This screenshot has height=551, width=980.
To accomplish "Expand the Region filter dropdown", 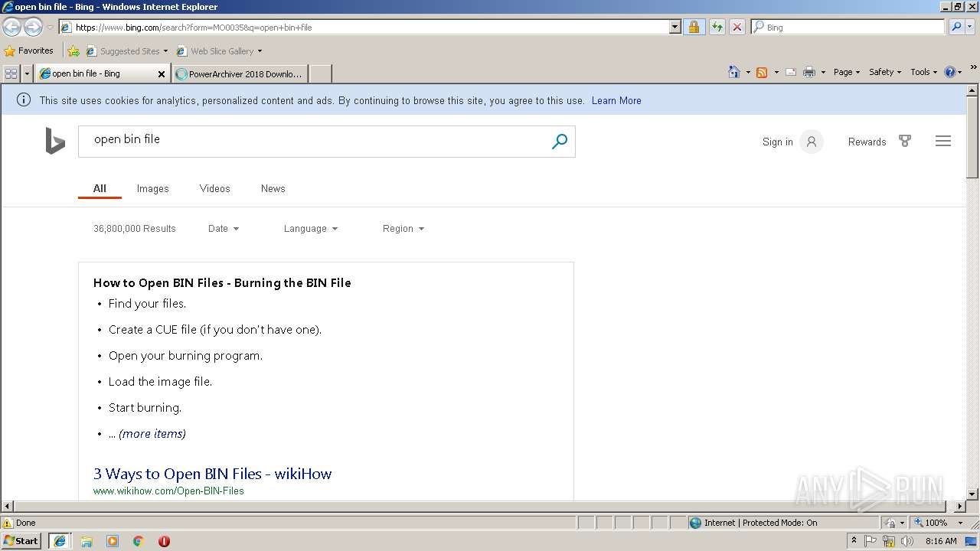I will coord(403,229).
